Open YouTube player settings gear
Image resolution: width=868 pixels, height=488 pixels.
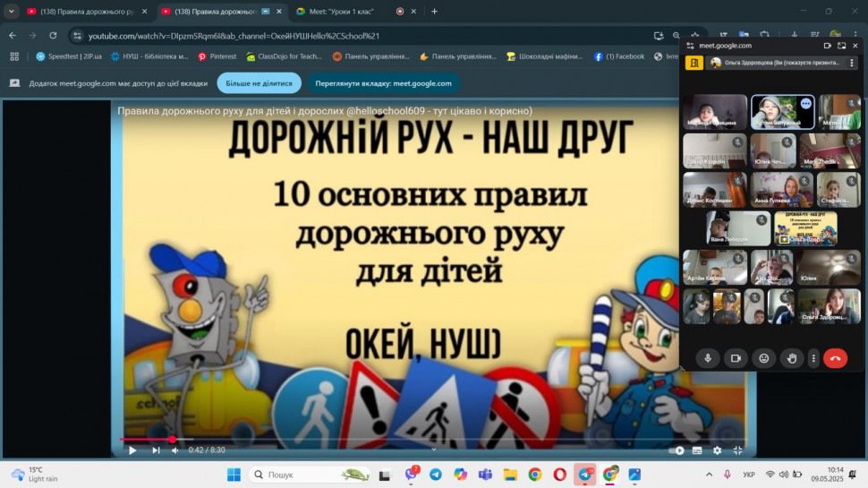[x=718, y=450]
